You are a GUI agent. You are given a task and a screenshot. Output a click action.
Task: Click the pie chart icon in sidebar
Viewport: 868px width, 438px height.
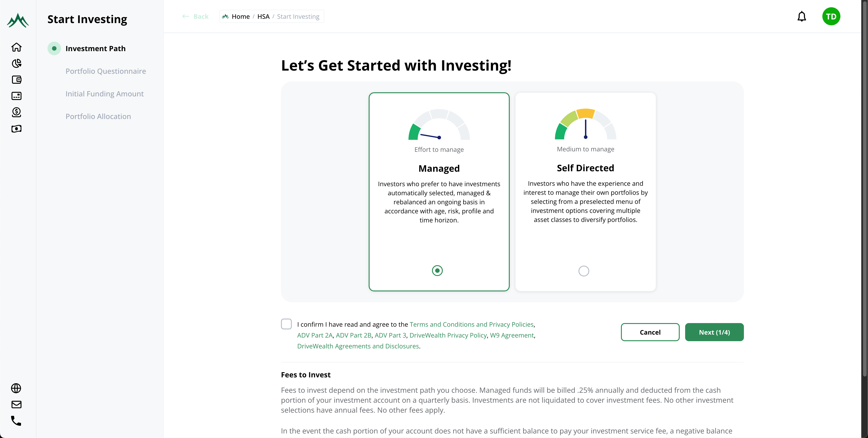tap(17, 63)
